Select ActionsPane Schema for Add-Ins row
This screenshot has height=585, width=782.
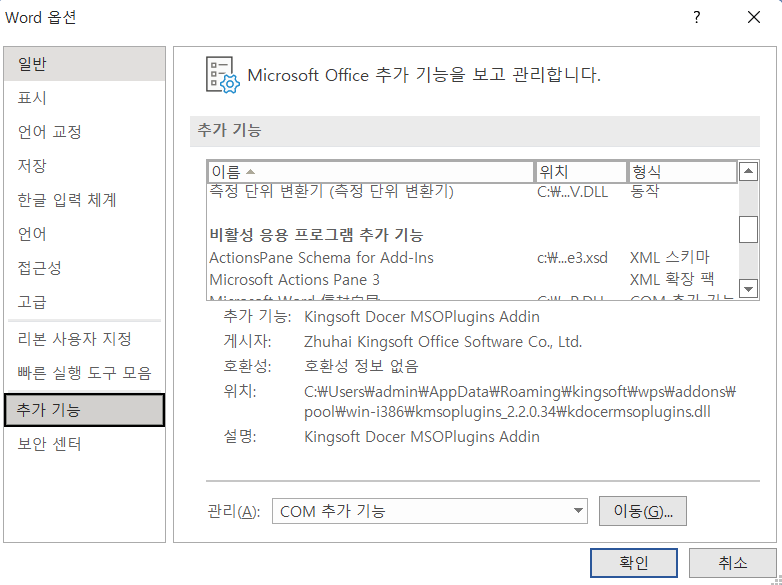coord(472,258)
